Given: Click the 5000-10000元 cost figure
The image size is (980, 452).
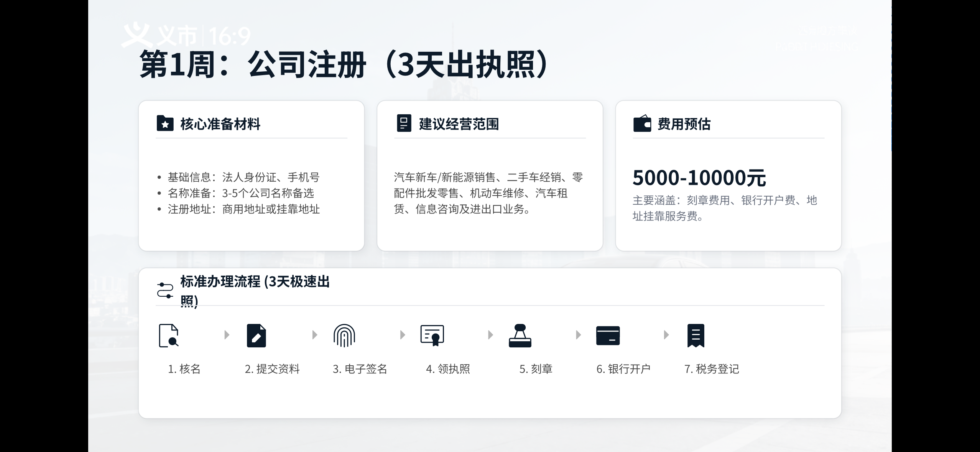Looking at the screenshot, I should click(699, 177).
